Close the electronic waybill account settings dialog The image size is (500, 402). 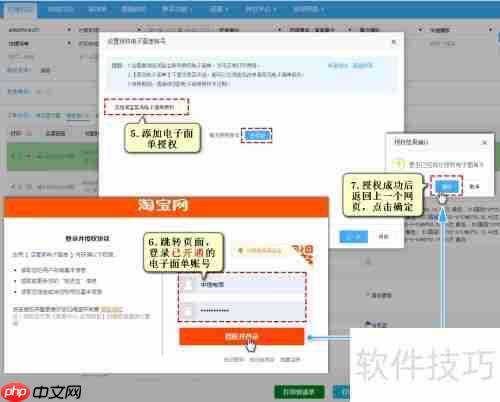[x=394, y=42]
